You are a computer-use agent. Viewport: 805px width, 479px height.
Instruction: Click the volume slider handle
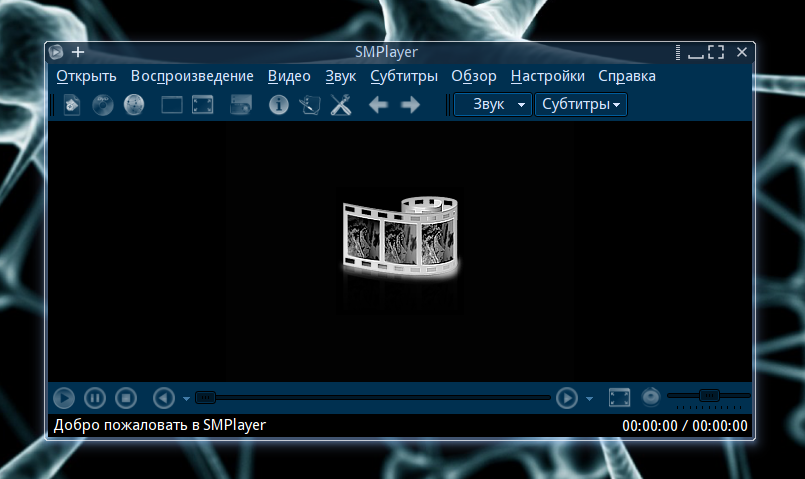[x=709, y=395]
